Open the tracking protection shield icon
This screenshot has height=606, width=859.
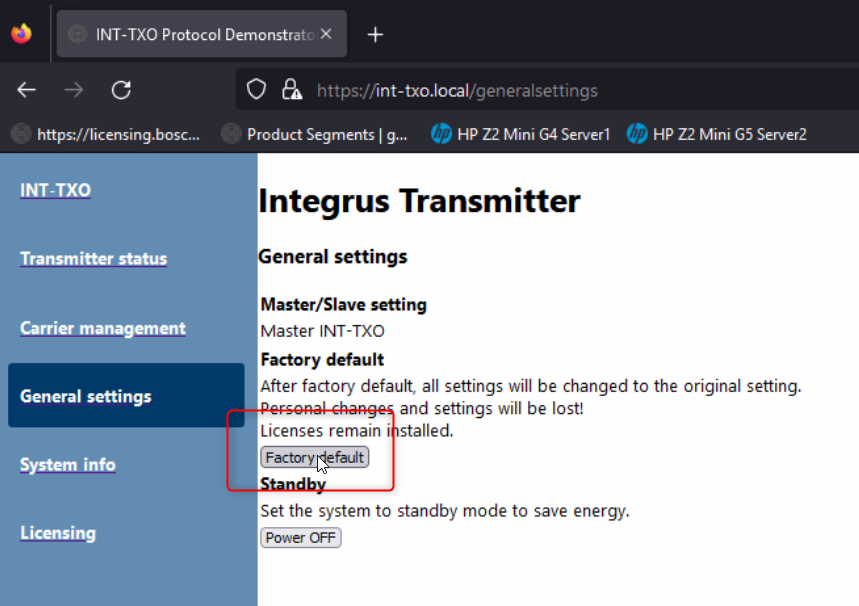coord(257,90)
